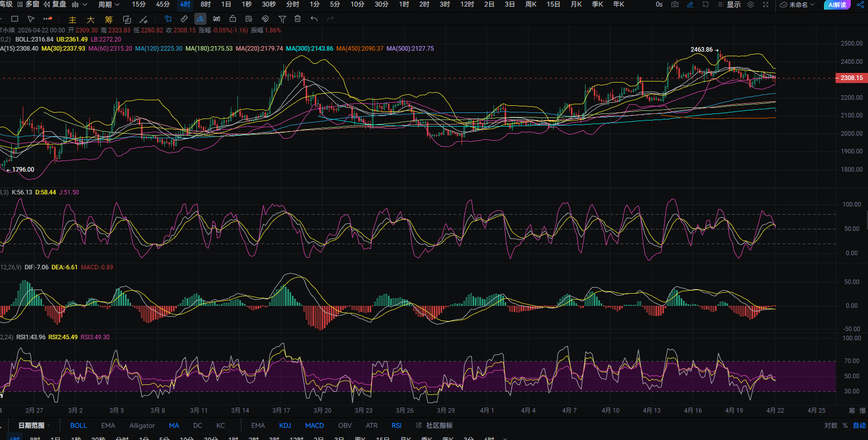
Task: Toggle the BOLL indicator on main chart
Action: 78,425
